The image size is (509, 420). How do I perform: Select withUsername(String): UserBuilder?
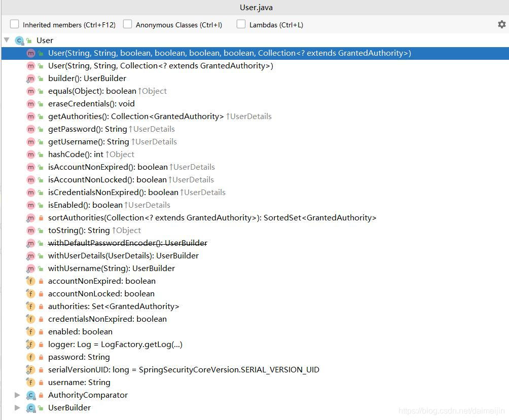[x=112, y=268]
